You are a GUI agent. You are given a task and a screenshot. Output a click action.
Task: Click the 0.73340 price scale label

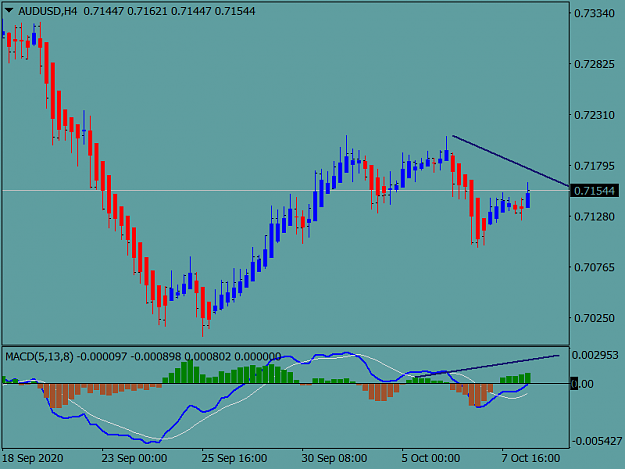[x=594, y=13]
